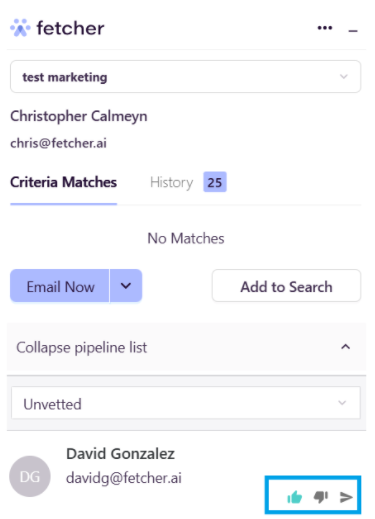Click the David Gonzalez name entry
Viewport: 375px width, 519px height.
pos(120,454)
